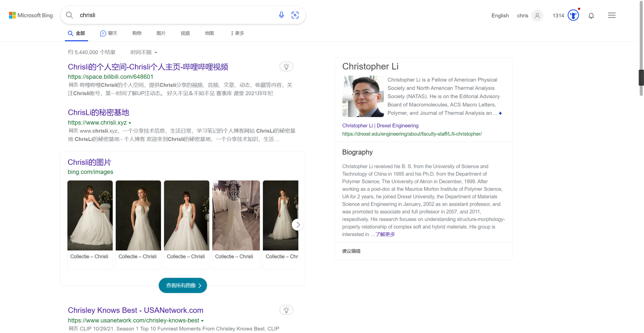Viewport: 644px width, 333px height.
Task: Open the space.bilibili.com URL link
Action: [x=110, y=76]
